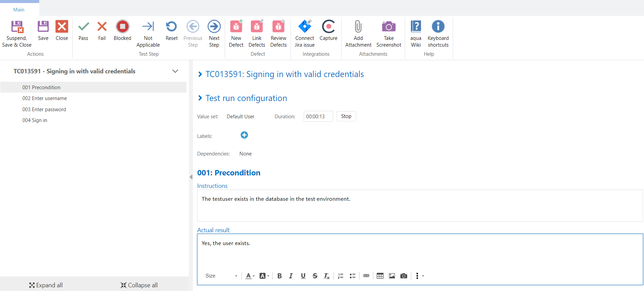Add a label with plus icon
Screen dimensions: 644x291
(244, 135)
